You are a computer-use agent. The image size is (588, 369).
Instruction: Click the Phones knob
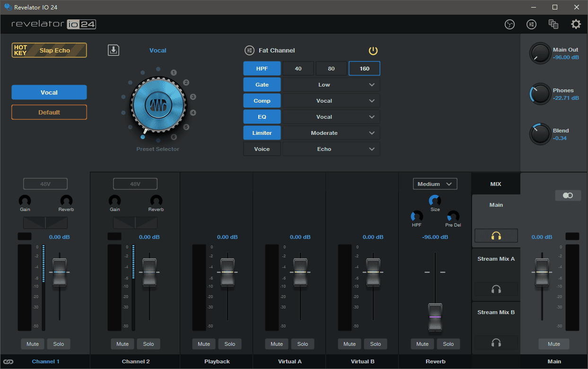(x=540, y=94)
